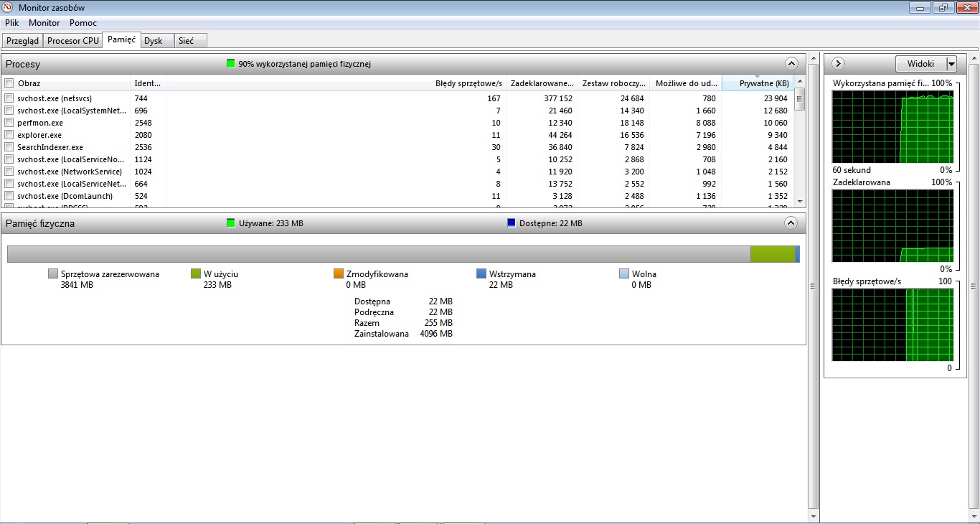Click the light blue Wolna legend square
The height and width of the screenshot is (524, 980).
pyautogui.click(x=624, y=273)
